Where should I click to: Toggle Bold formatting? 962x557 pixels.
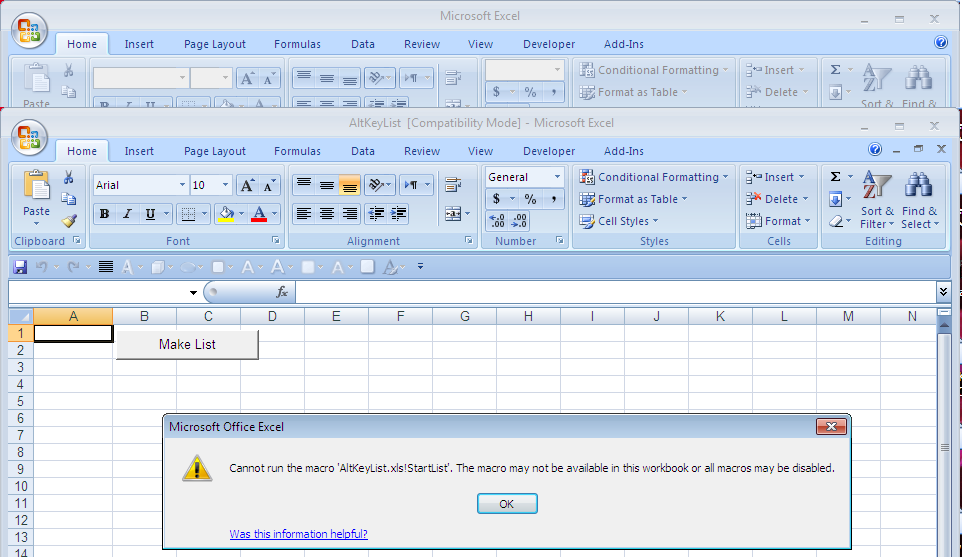[104, 213]
